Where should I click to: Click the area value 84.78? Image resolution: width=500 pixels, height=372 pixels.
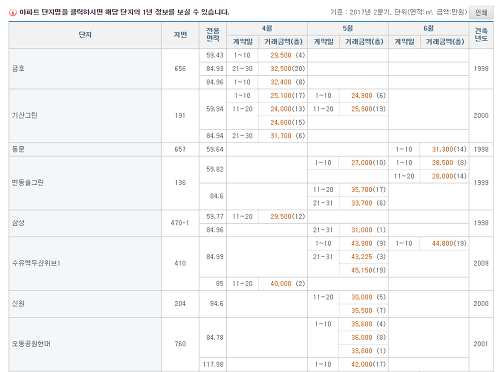215,337
